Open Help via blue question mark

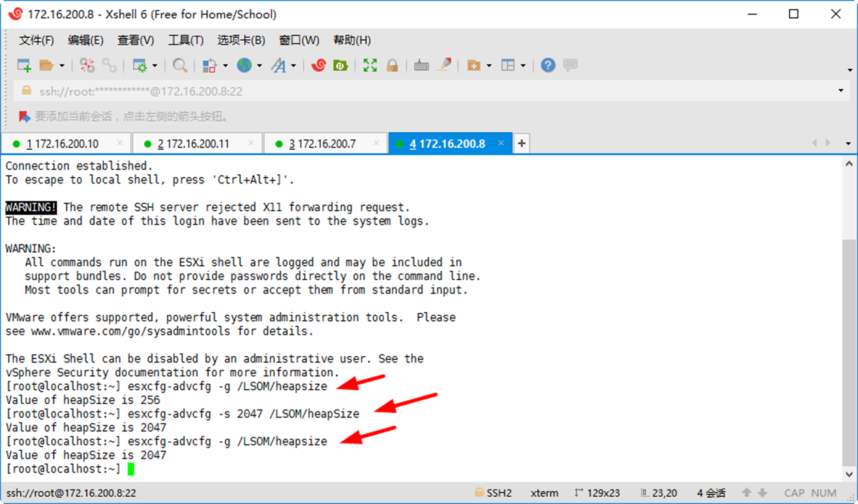click(x=548, y=65)
